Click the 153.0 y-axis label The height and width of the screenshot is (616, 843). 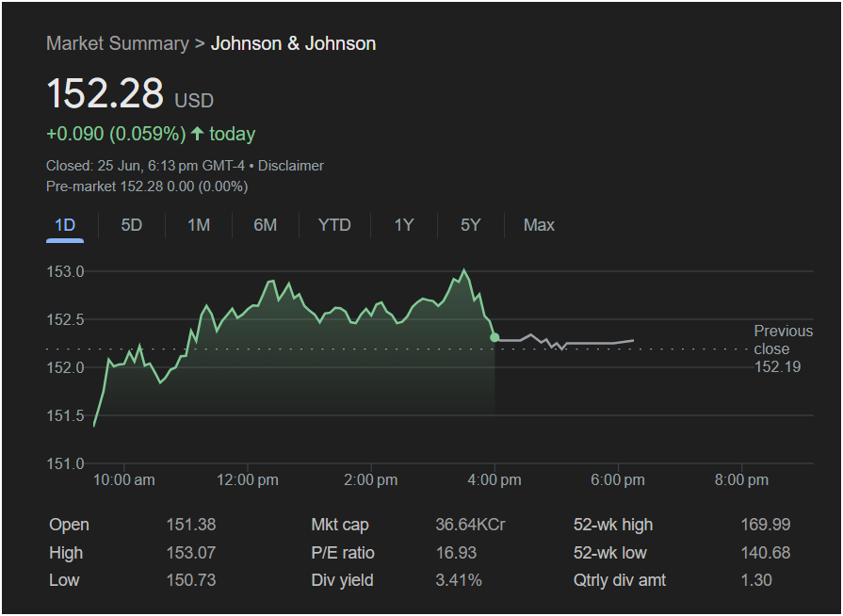coord(66,272)
